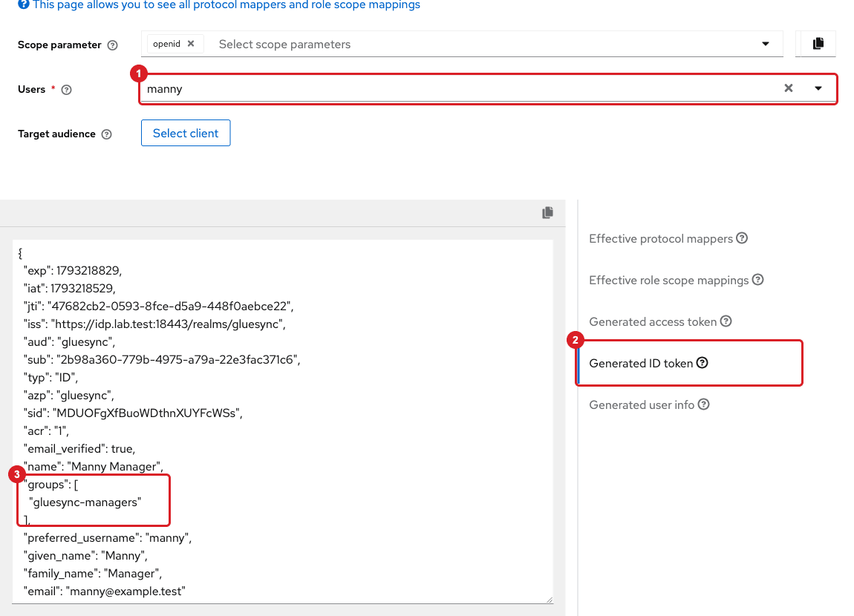Click the "email_verified": true line
The height and width of the screenshot is (616, 854).
(x=79, y=449)
